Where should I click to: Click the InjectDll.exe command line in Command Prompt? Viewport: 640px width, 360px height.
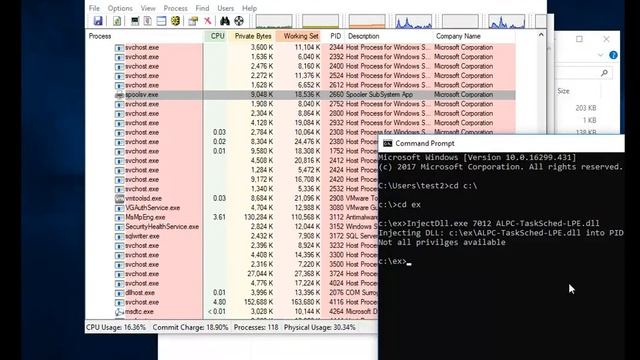489,224
